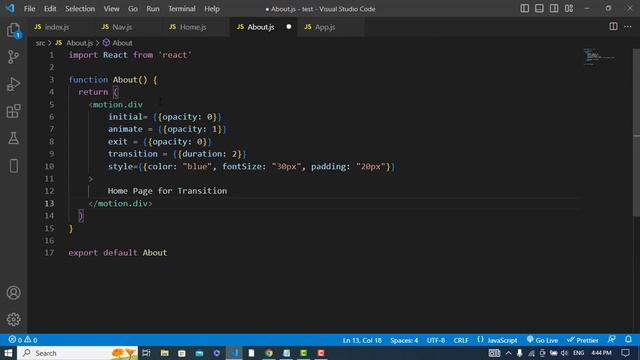The height and width of the screenshot is (360, 640).
Task: Open the feedback icon in status bar
Action: pyautogui.click(x=611, y=340)
